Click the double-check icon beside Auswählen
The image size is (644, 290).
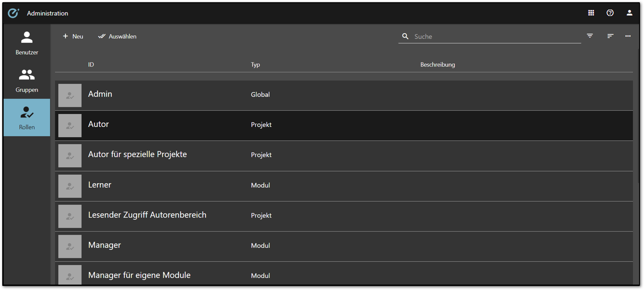click(102, 36)
